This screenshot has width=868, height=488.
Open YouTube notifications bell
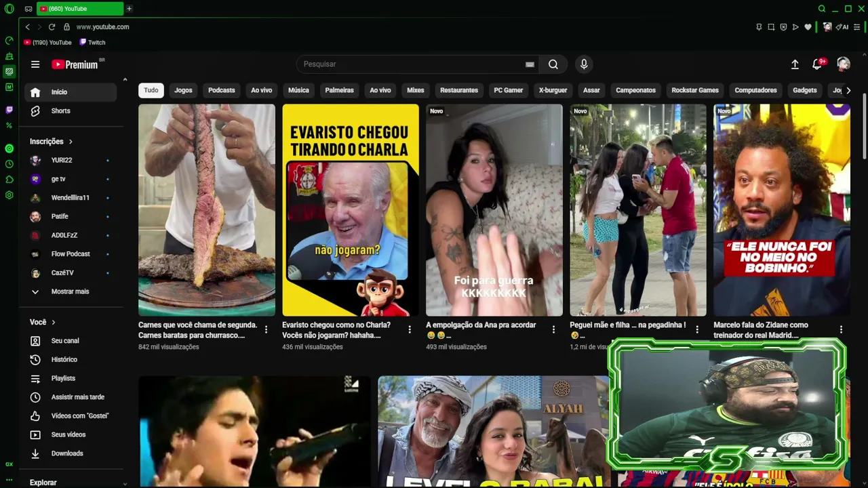click(817, 64)
